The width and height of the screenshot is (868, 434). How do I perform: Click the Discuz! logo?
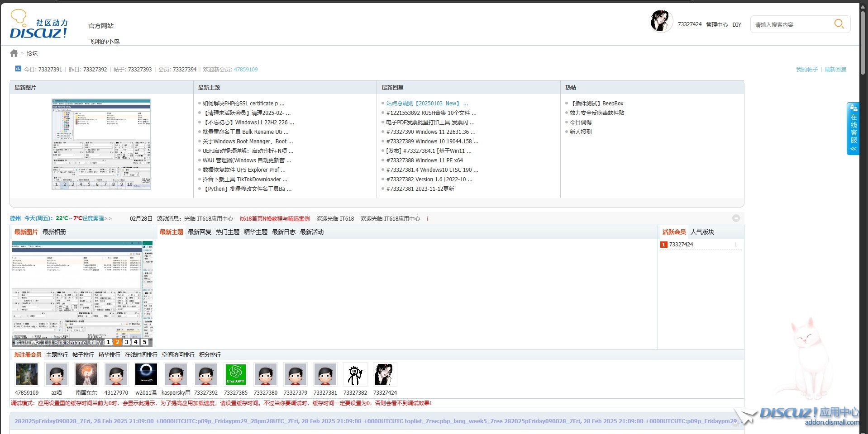pyautogui.click(x=38, y=25)
